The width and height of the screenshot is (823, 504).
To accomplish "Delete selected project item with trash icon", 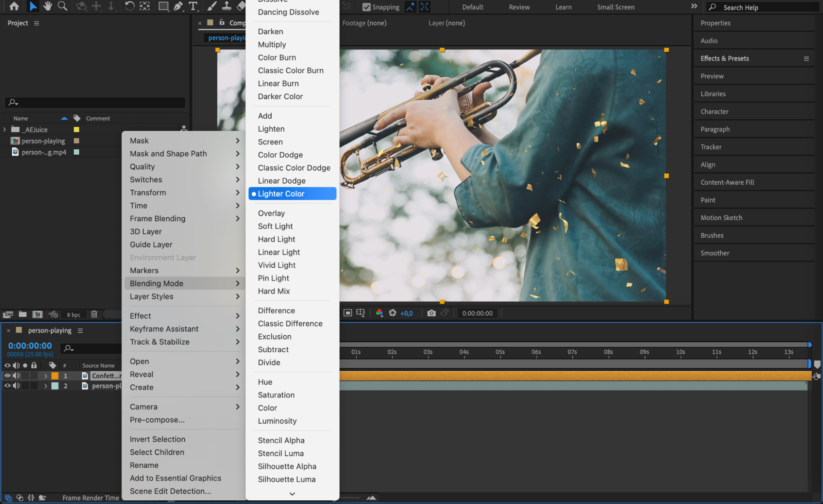I will tap(94, 314).
